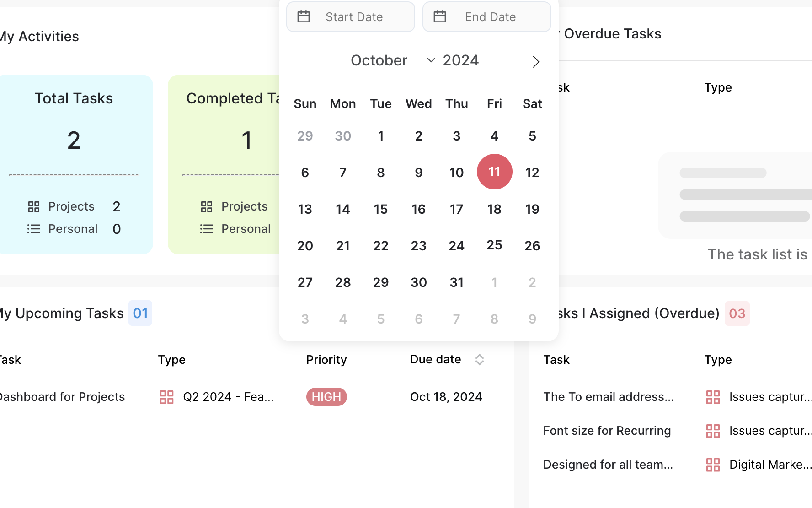Sort upcoming tasks by Due date arrows

[x=479, y=360]
